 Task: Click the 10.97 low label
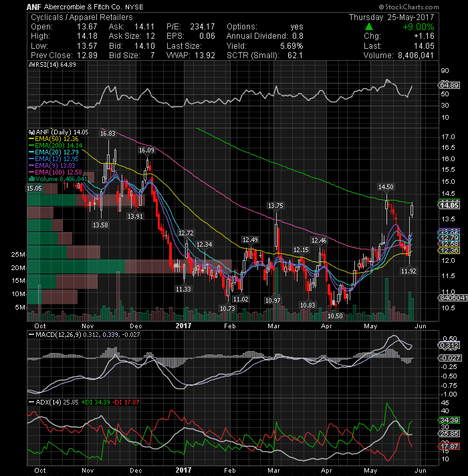pos(273,301)
